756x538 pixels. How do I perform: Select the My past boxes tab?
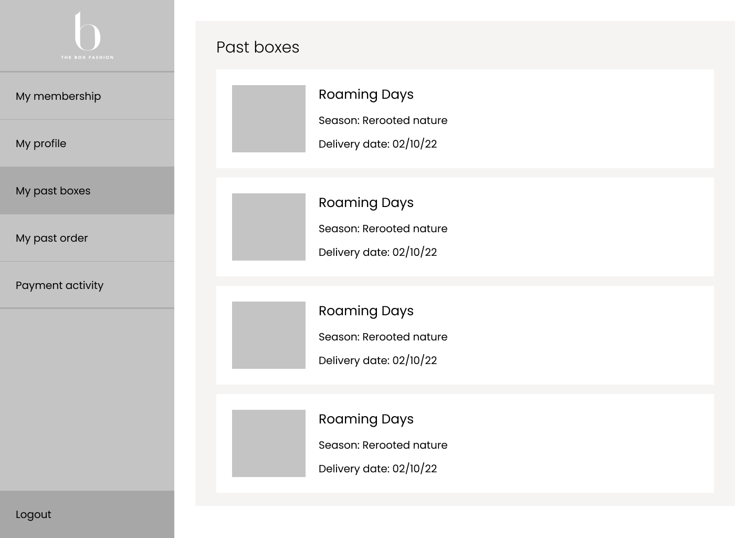tap(53, 190)
